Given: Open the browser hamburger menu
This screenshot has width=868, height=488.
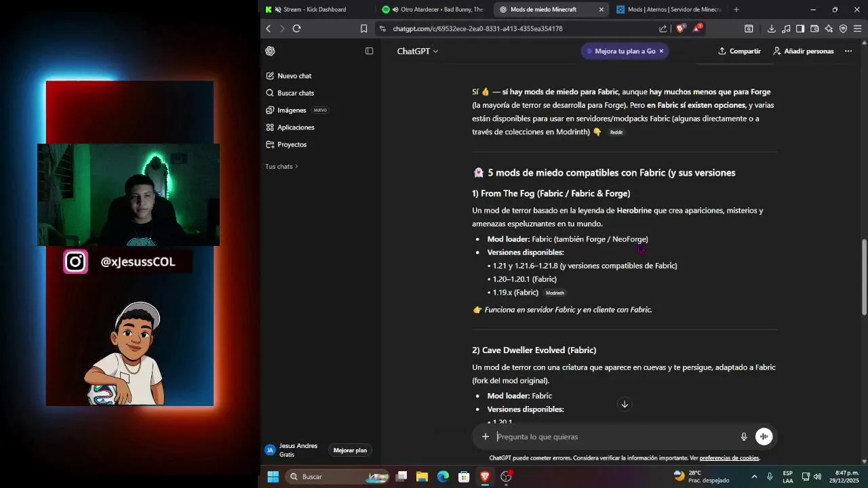Looking at the screenshot, I should click(x=857, y=28).
